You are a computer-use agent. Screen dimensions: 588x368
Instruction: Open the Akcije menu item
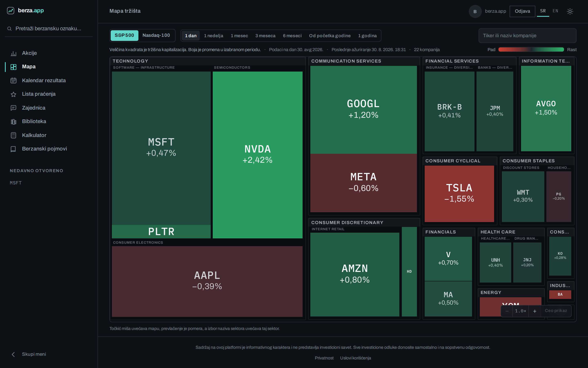pos(49,53)
